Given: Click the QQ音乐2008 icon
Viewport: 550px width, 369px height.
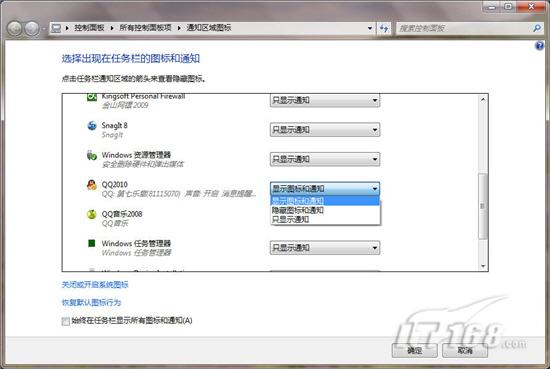Looking at the screenshot, I should click(92, 214).
